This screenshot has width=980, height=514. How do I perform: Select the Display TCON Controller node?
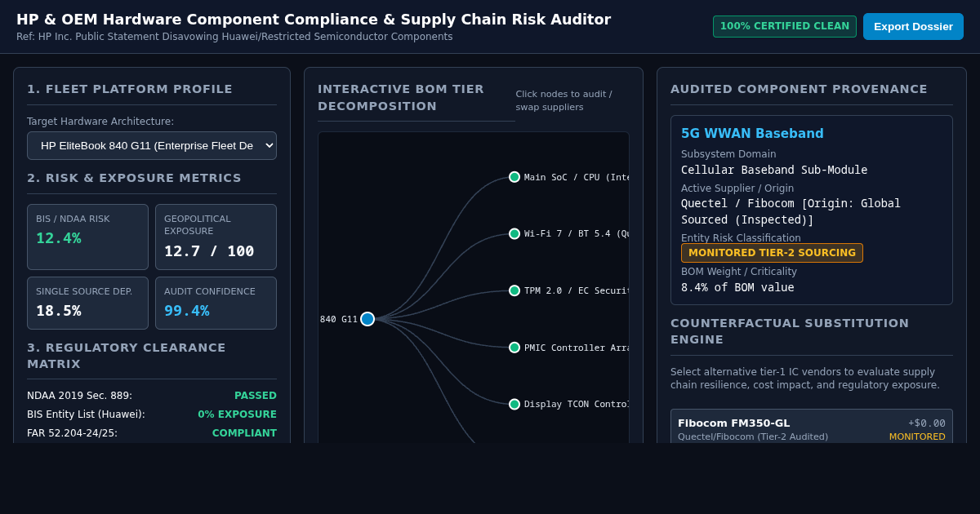tap(514, 404)
